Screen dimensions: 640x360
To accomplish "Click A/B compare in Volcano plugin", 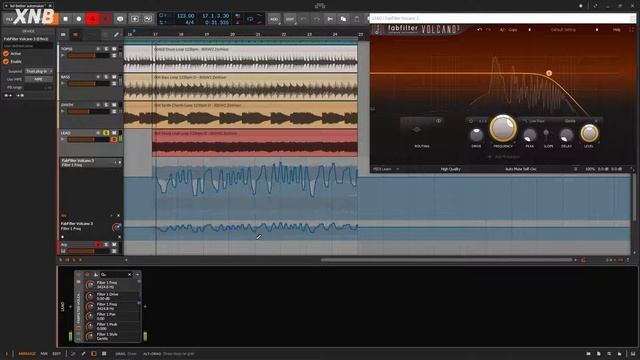I will click(x=502, y=30).
